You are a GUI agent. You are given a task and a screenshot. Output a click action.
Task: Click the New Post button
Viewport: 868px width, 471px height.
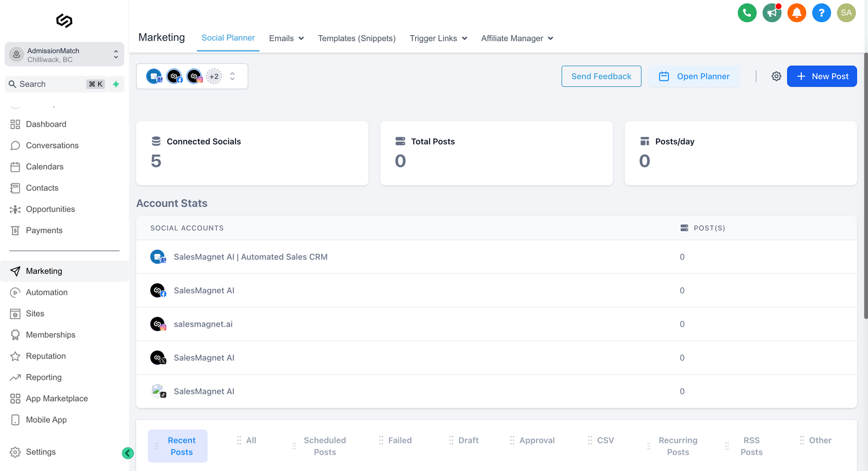(x=821, y=76)
